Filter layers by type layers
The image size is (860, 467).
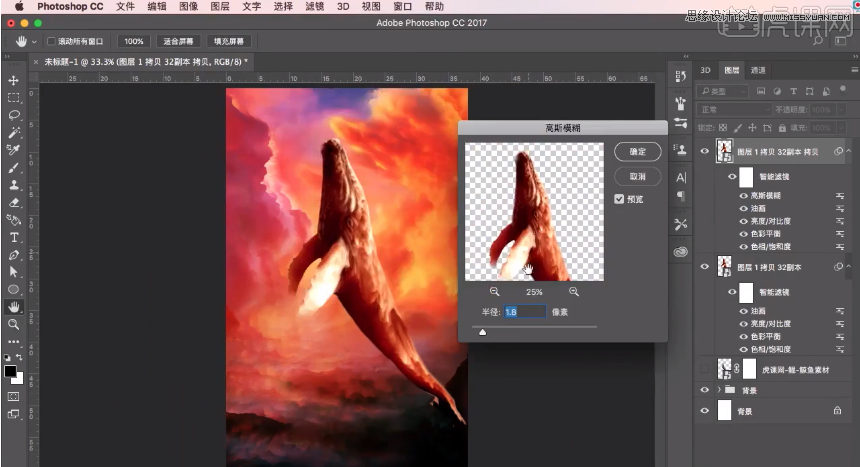tap(793, 91)
